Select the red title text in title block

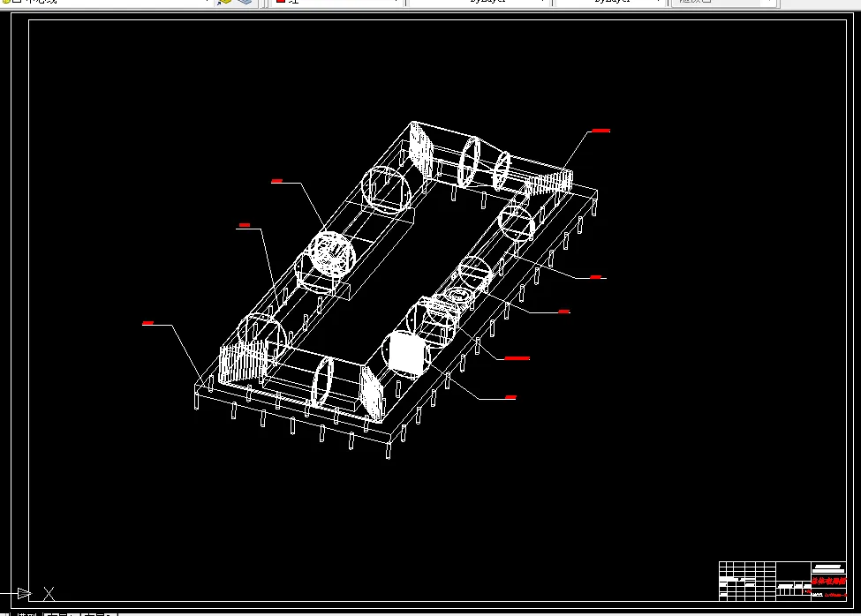828,581
